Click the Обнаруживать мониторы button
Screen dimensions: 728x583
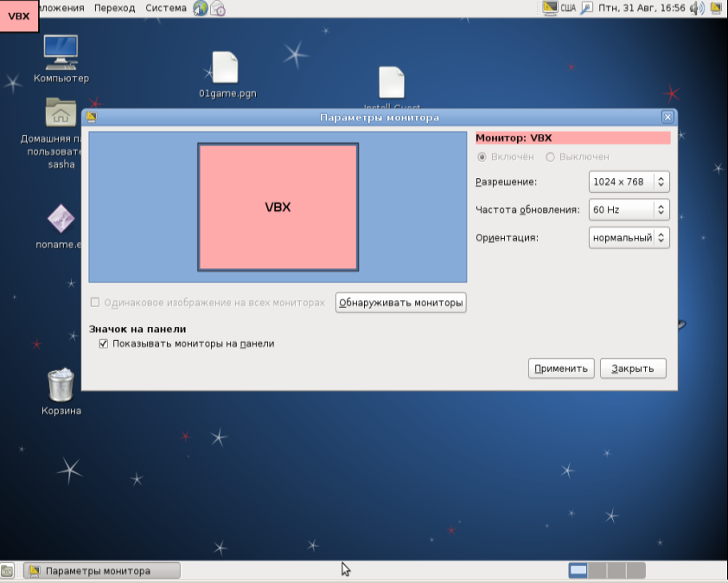(400, 303)
